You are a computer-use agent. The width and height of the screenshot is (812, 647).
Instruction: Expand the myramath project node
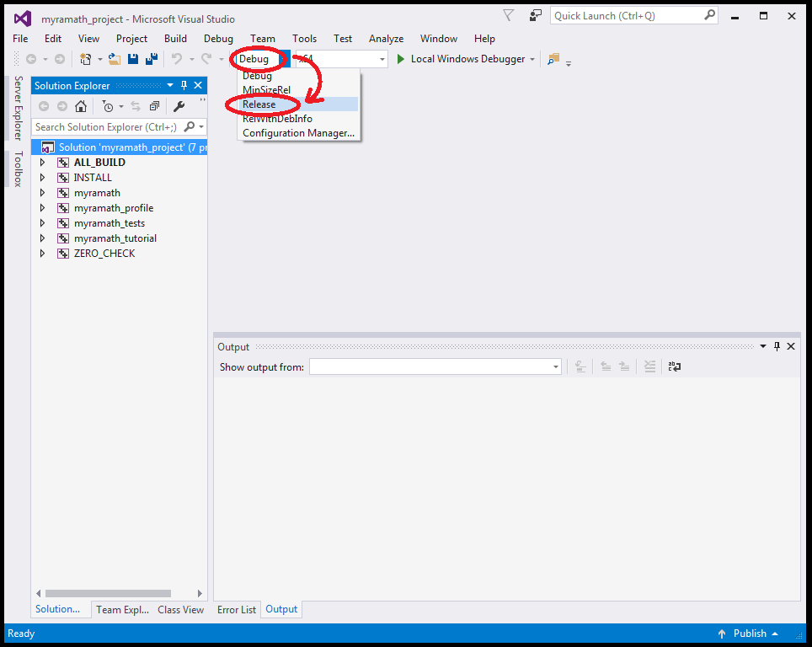pos(42,193)
